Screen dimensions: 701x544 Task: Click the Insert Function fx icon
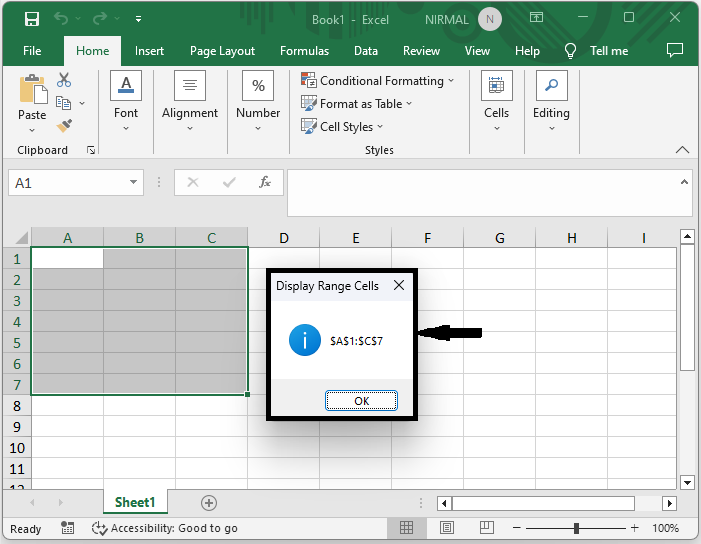click(x=265, y=183)
